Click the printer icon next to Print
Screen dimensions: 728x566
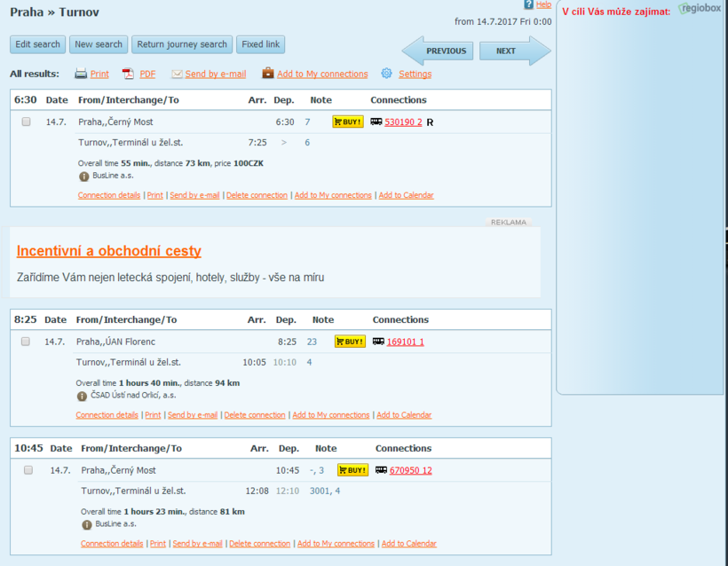81,74
